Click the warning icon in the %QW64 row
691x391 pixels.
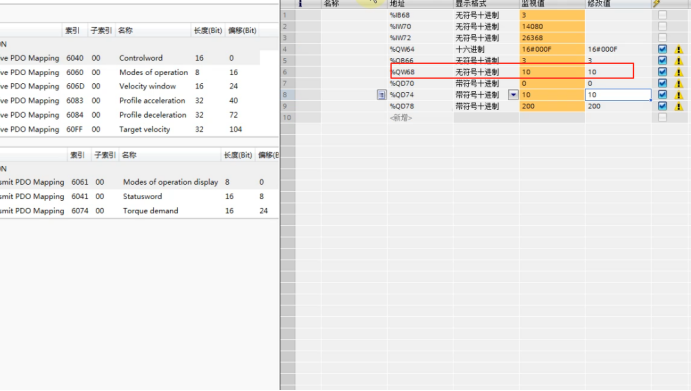[679, 49]
